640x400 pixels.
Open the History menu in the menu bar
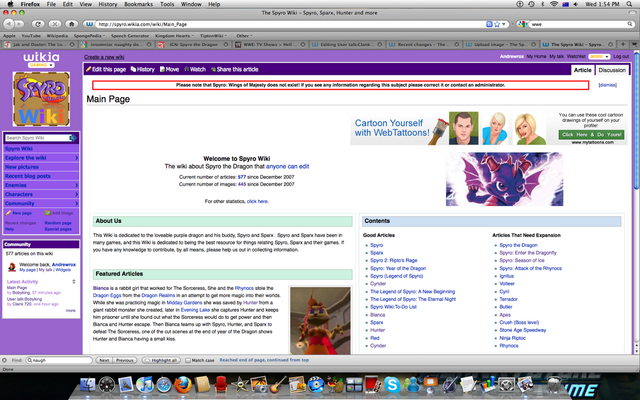tap(108, 4)
